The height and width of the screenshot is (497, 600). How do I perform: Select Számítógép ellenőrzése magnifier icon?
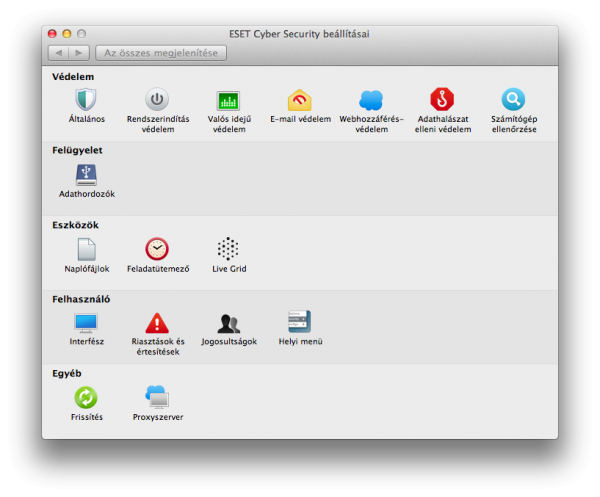click(513, 100)
